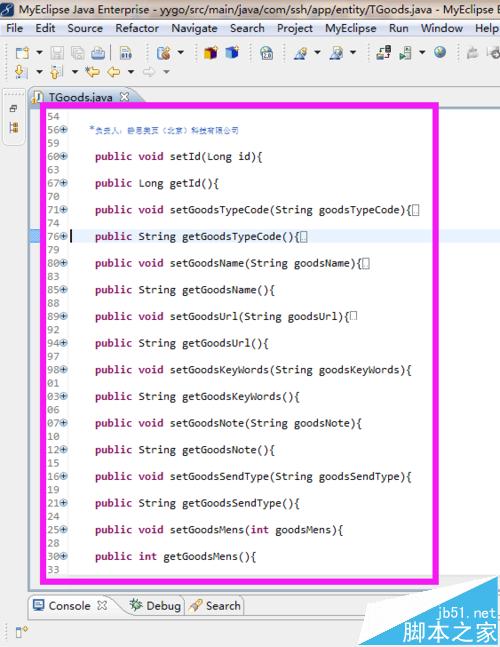Click the Back navigation yellow arrow
The image size is (500, 647).
click(x=113, y=72)
